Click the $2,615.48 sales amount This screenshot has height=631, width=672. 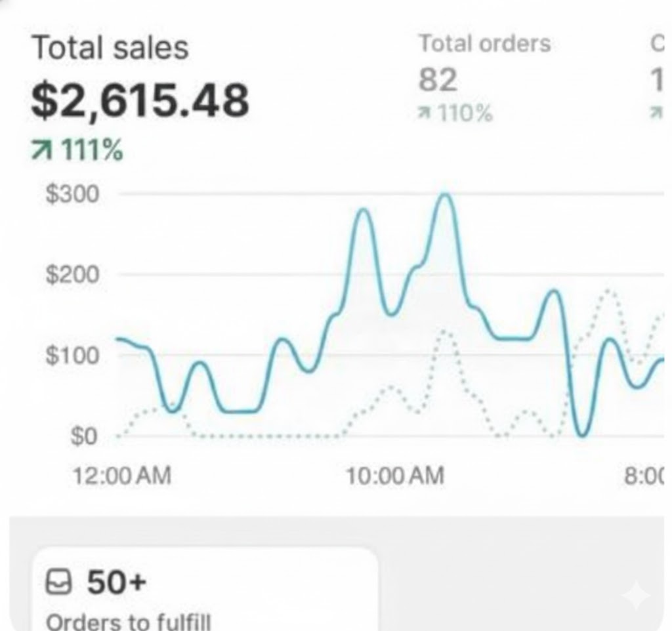click(x=140, y=102)
